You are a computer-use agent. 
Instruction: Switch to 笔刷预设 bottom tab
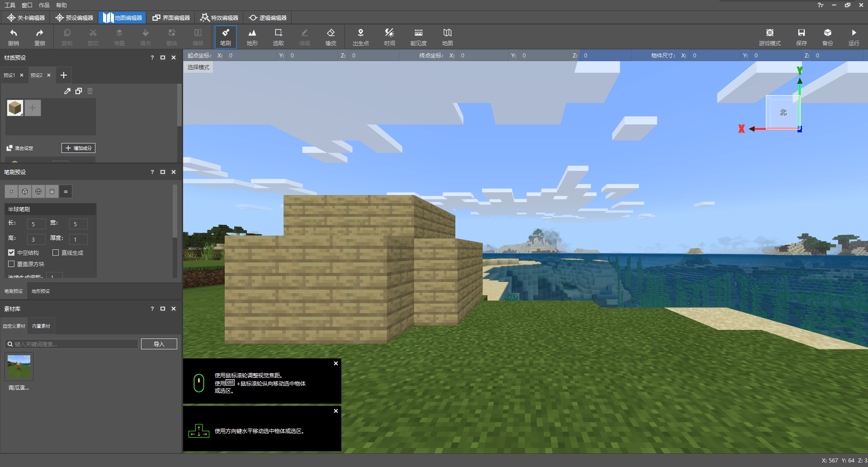[x=14, y=291]
